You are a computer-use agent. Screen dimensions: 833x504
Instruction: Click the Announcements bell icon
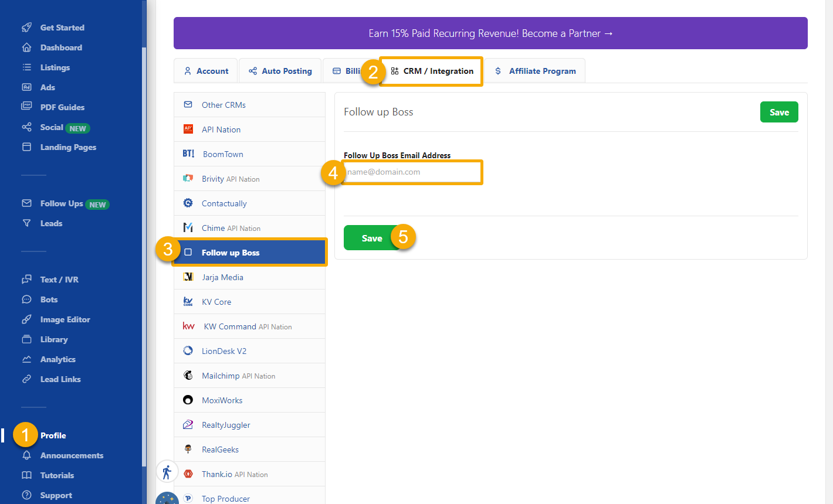pos(26,455)
